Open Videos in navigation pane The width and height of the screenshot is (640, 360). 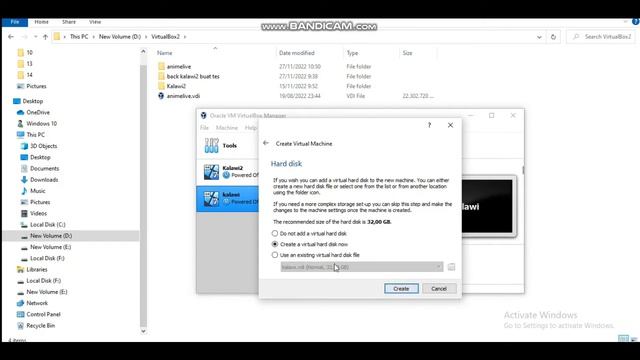pos(38,213)
